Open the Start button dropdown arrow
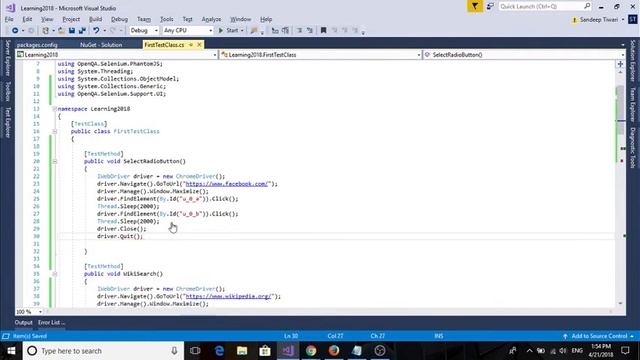 242,31
